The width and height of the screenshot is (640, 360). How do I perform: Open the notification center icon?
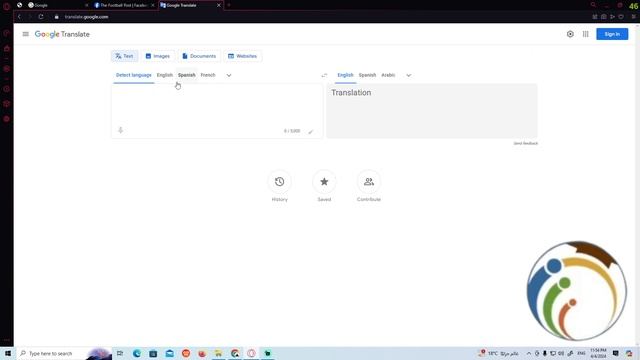(616, 353)
